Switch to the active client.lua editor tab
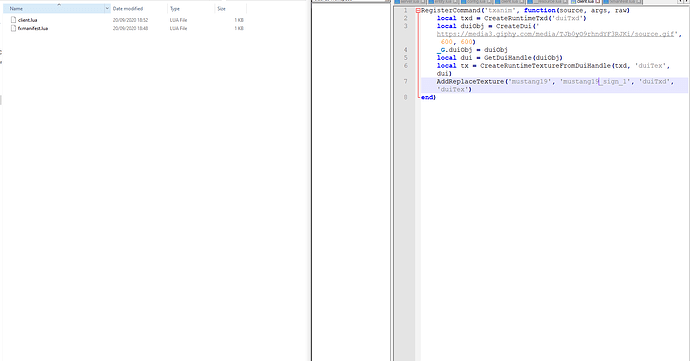 585,2
